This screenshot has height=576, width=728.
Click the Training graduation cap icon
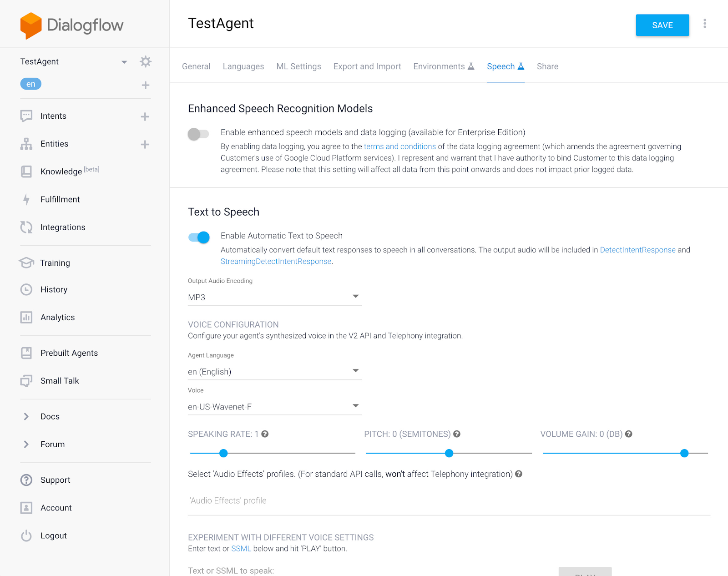26,263
